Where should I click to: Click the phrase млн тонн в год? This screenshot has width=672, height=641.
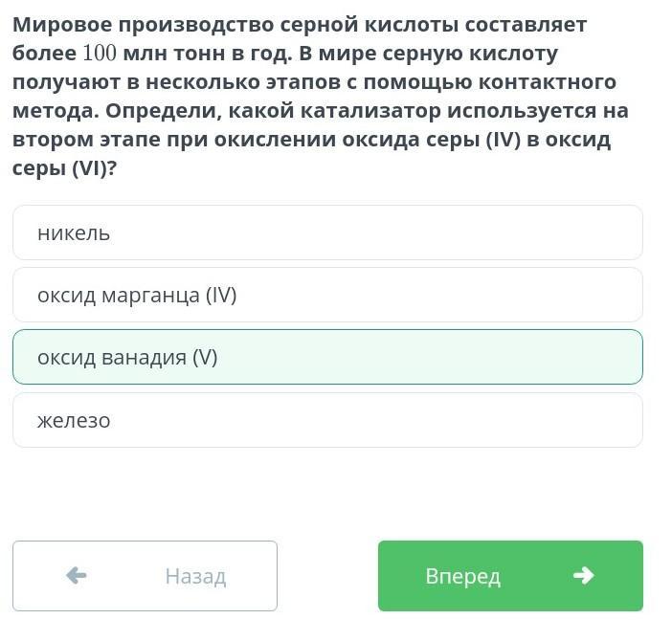[x=208, y=54]
